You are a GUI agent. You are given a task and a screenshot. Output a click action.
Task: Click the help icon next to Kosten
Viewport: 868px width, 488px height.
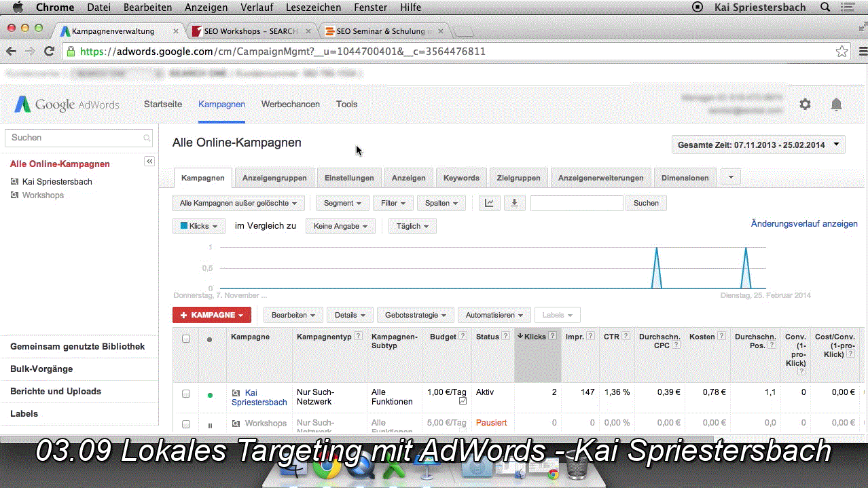point(721,336)
